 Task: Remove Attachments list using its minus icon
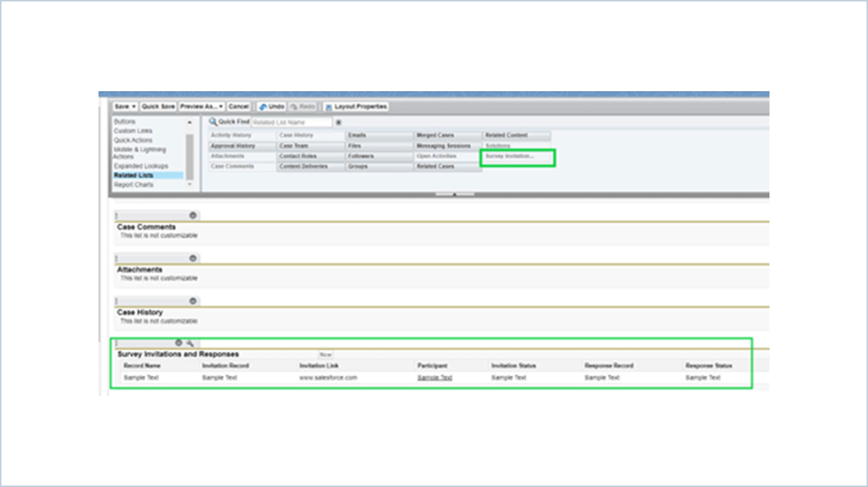pos(193,259)
